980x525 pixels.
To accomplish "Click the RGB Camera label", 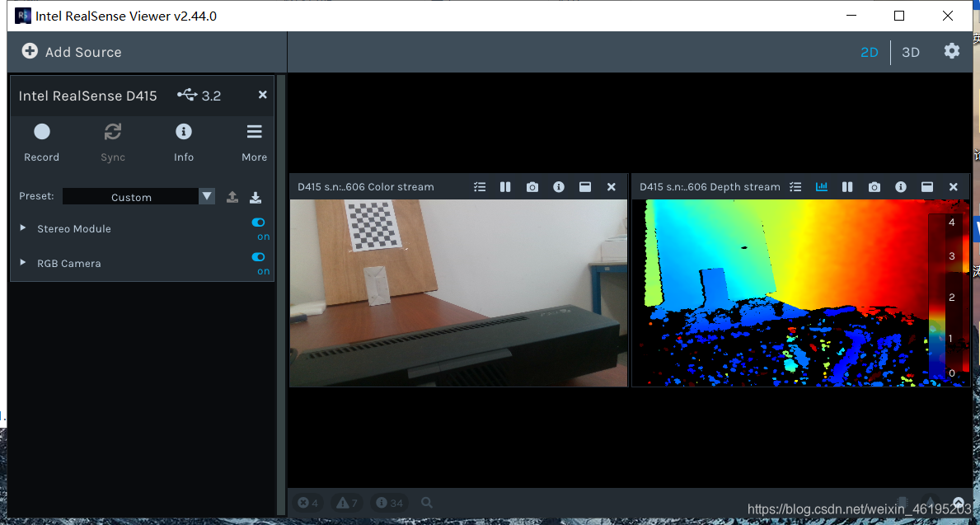I will (68, 263).
